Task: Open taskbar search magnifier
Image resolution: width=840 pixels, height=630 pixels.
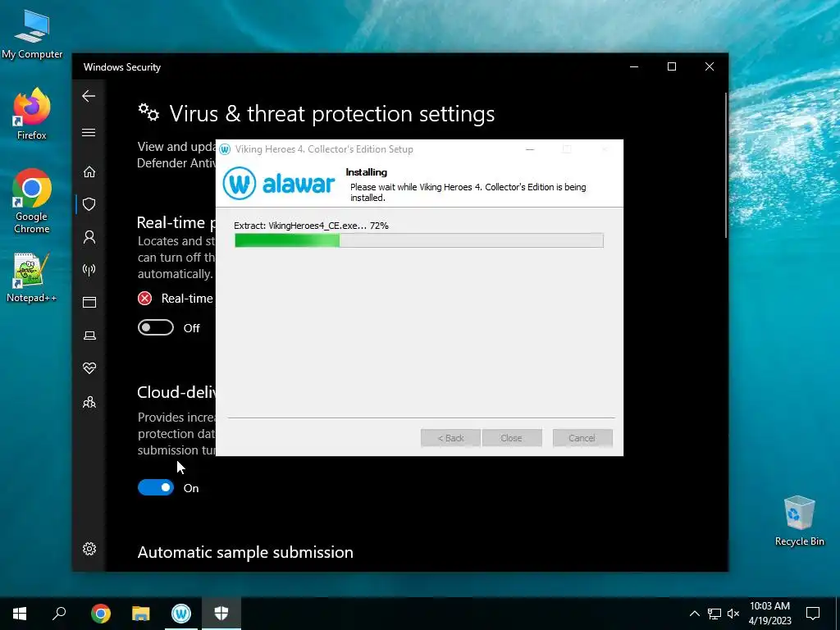Action: 59,614
